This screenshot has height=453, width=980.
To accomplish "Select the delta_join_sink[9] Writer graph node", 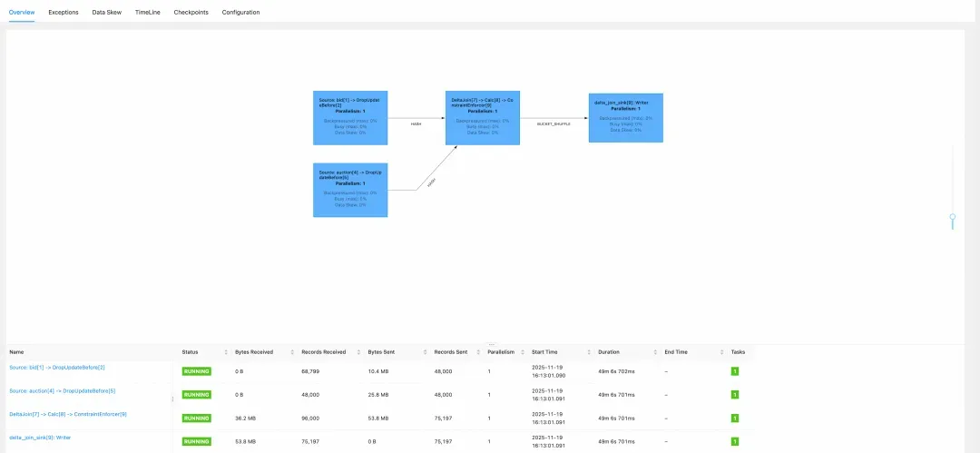I will pos(625,118).
